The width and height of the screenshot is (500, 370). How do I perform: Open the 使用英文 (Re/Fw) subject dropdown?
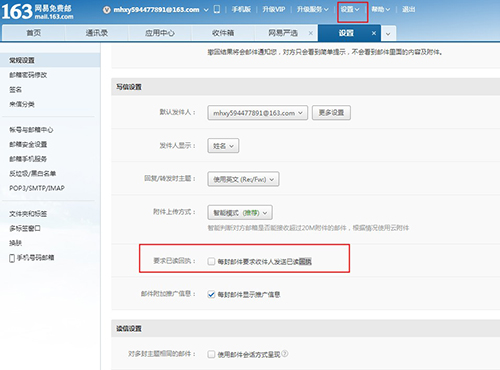[x=243, y=179]
